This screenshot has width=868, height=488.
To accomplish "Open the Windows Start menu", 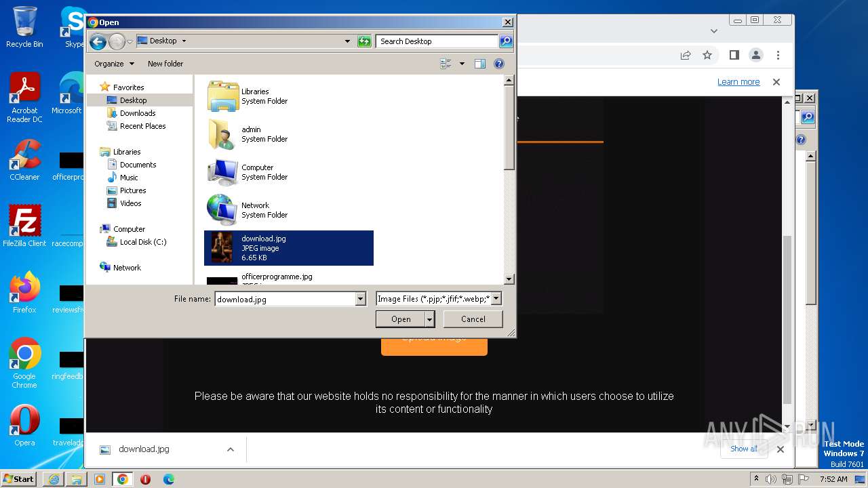I will (x=19, y=479).
